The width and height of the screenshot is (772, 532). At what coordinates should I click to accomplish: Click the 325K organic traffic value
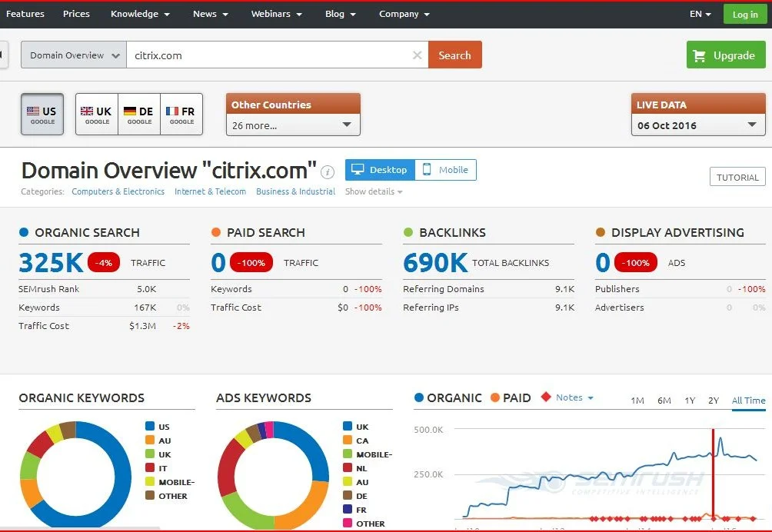[52, 262]
